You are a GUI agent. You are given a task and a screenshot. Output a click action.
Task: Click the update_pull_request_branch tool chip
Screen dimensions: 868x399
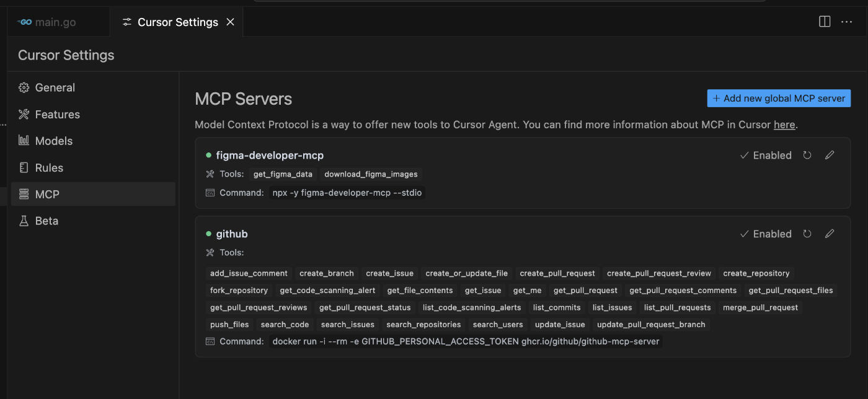pos(651,325)
